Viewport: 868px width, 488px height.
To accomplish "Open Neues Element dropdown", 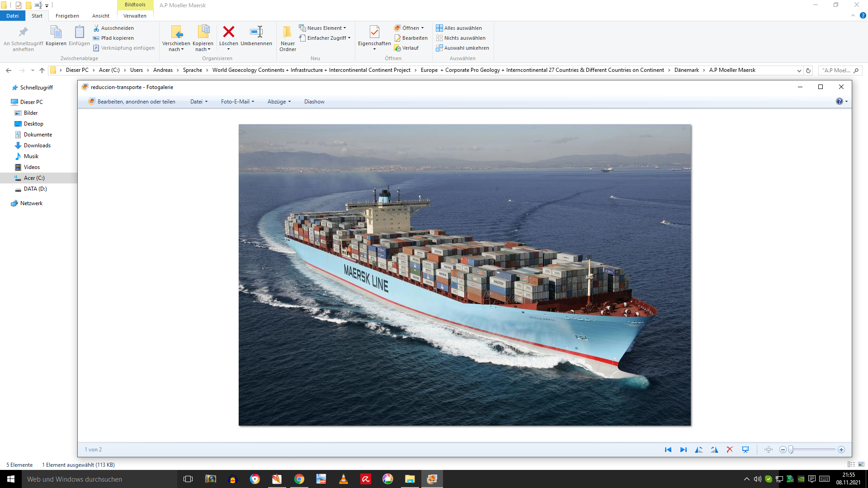I will tap(322, 28).
